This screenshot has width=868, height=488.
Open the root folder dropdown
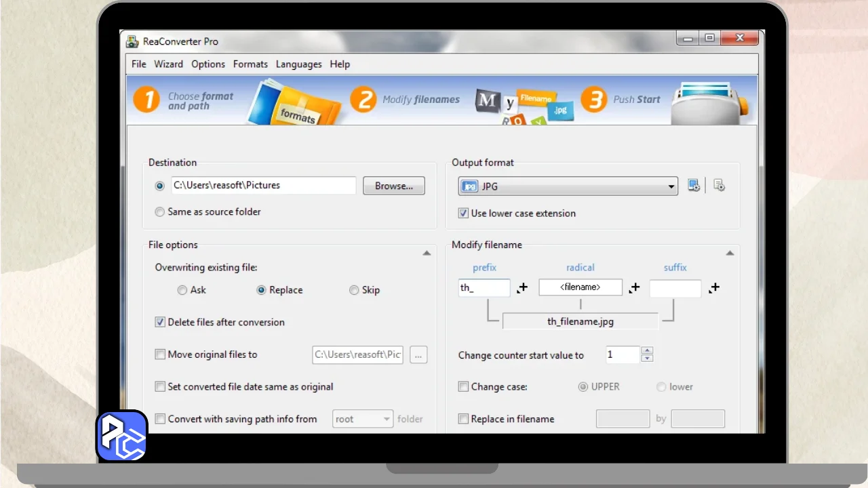[363, 419]
